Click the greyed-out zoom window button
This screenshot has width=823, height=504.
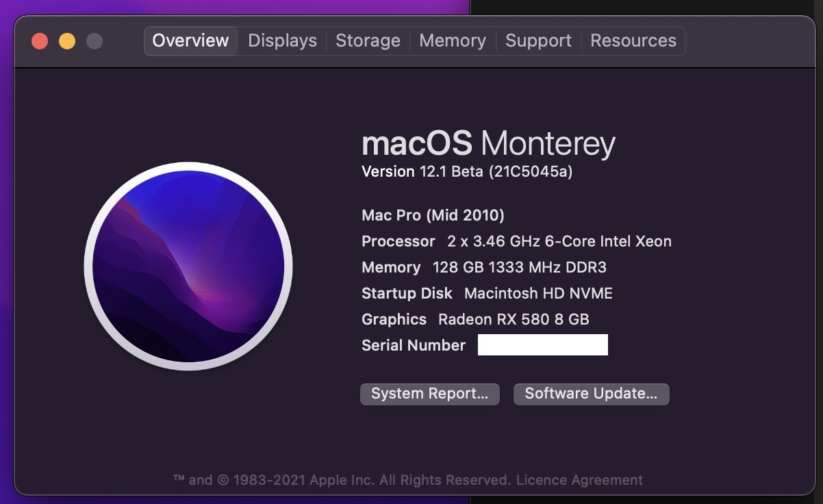[x=94, y=41]
